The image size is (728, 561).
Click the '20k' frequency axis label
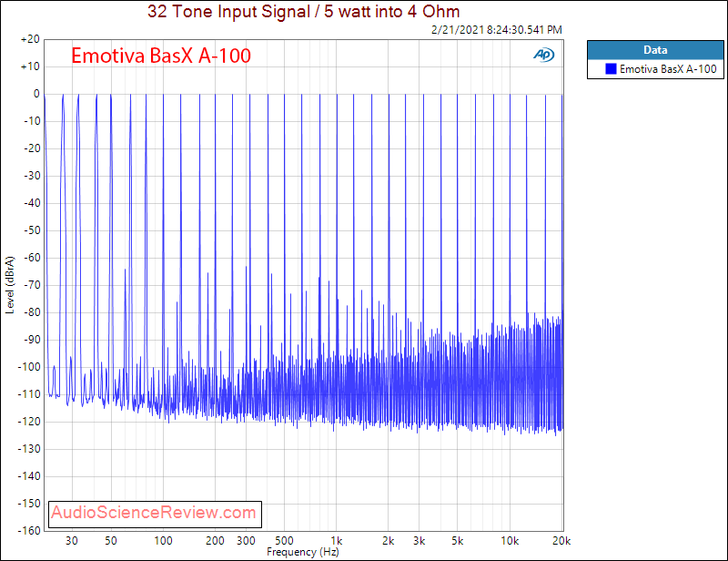point(561,541)
